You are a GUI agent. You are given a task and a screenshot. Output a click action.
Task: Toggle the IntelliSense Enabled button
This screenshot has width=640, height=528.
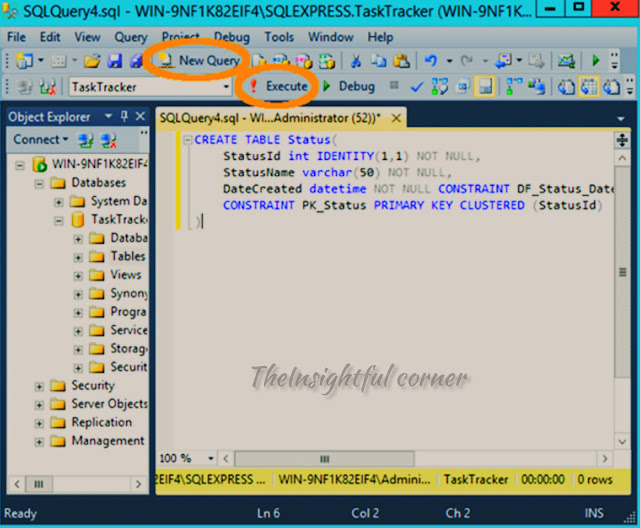485,87
